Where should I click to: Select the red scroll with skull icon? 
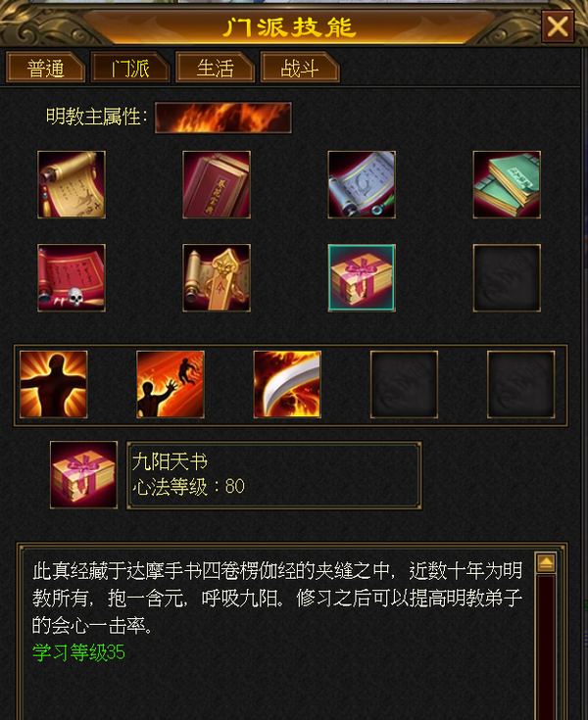click(72, 278)
